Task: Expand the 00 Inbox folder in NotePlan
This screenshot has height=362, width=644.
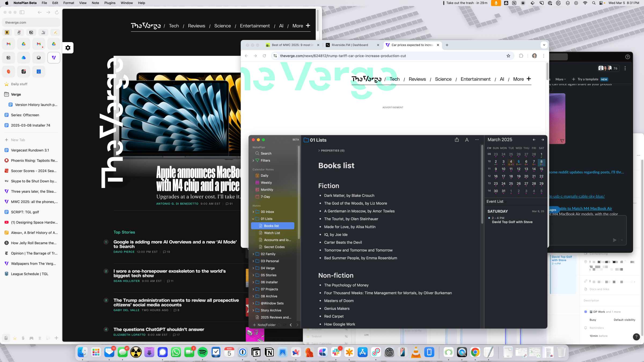Action: (253, 212)
